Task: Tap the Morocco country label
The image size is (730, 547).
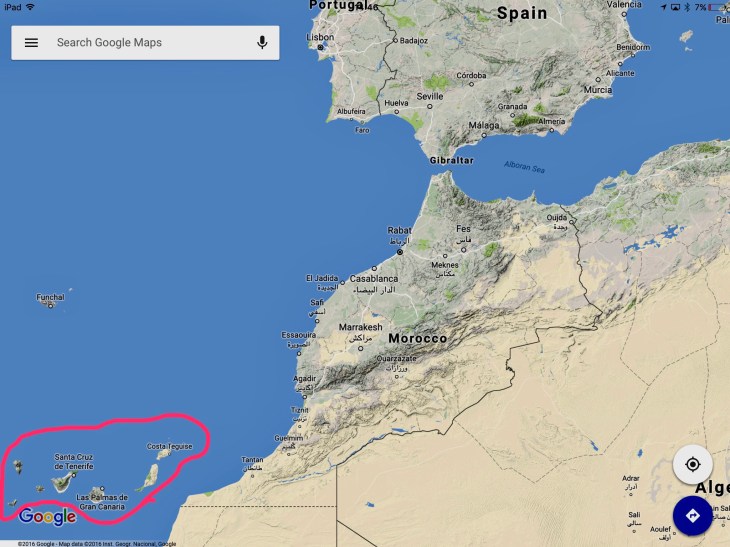Action: (x=418, y=338)
